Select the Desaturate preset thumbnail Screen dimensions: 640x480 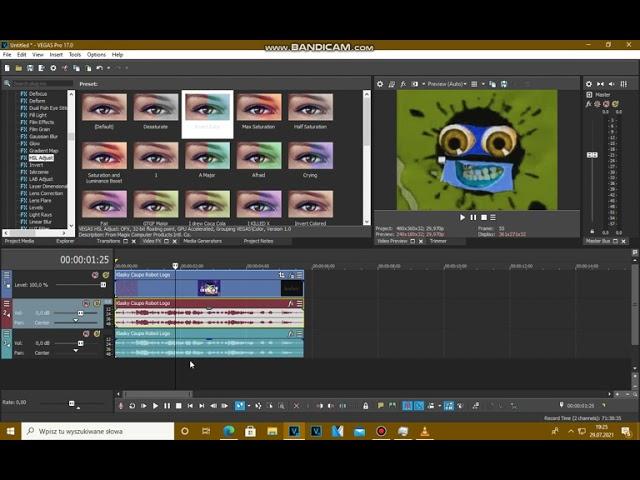pyautogui.click(x=156, y=107)
